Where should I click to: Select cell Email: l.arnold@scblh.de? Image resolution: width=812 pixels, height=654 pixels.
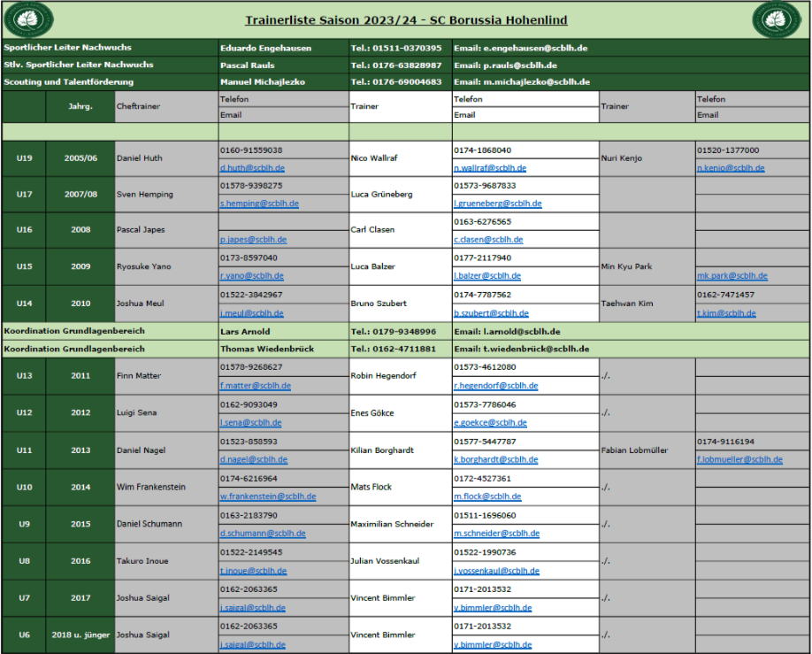631,331
